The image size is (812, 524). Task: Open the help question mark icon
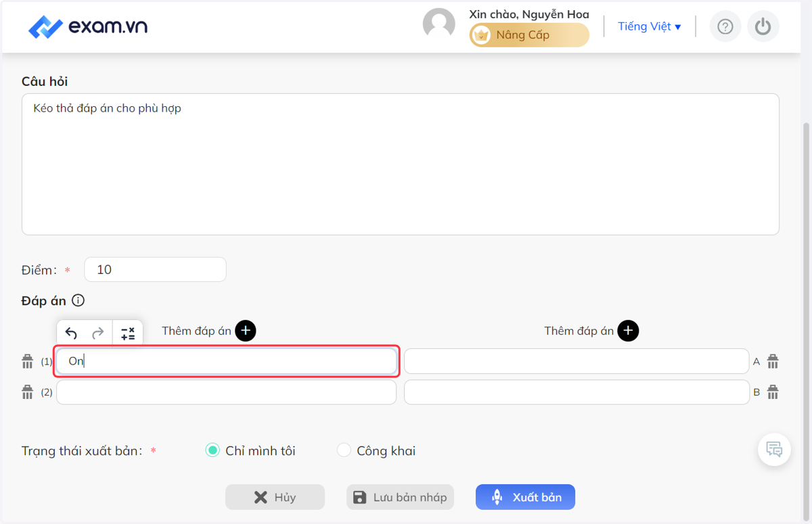tap(725, 27)
